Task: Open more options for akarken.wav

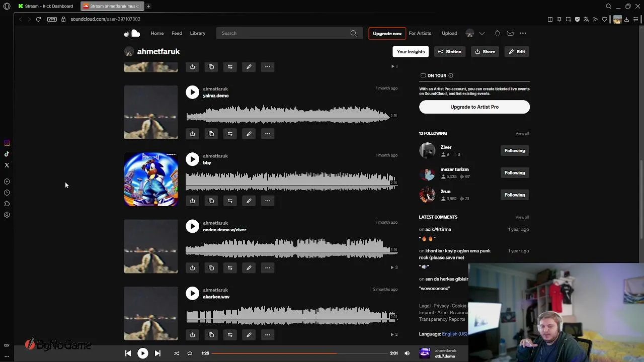Action: coord(268,335)
